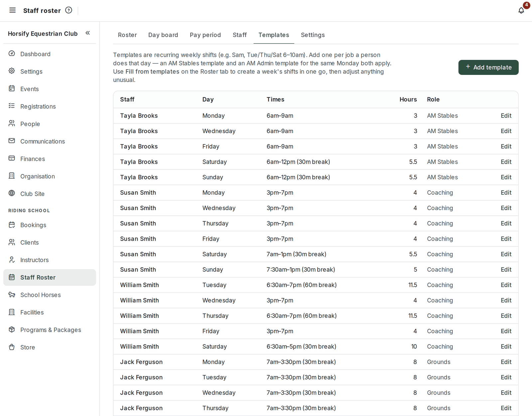Edit William Smith Tuesday template
Screen dimensions: 532x416
point(506,285)
